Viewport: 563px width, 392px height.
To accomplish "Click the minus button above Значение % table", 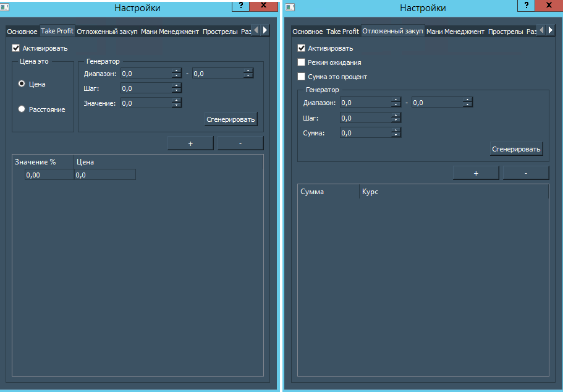I will [240, 143].
